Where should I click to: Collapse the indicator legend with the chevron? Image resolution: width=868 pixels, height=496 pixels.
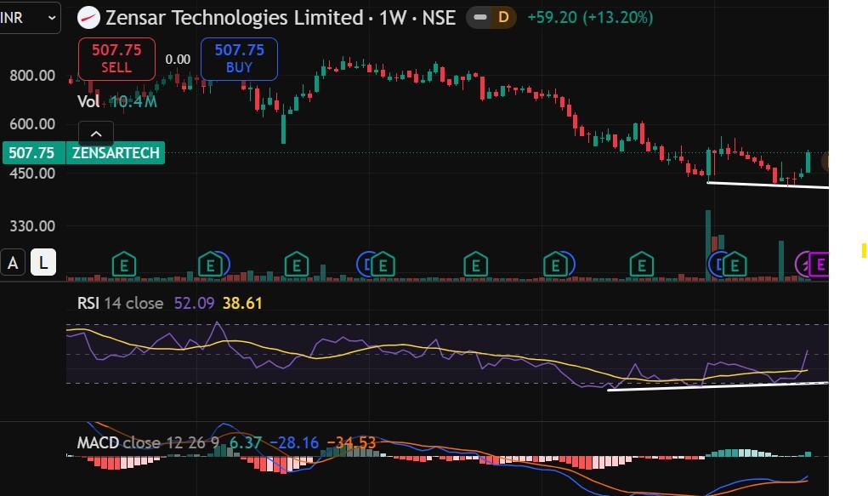pos(96,134)
